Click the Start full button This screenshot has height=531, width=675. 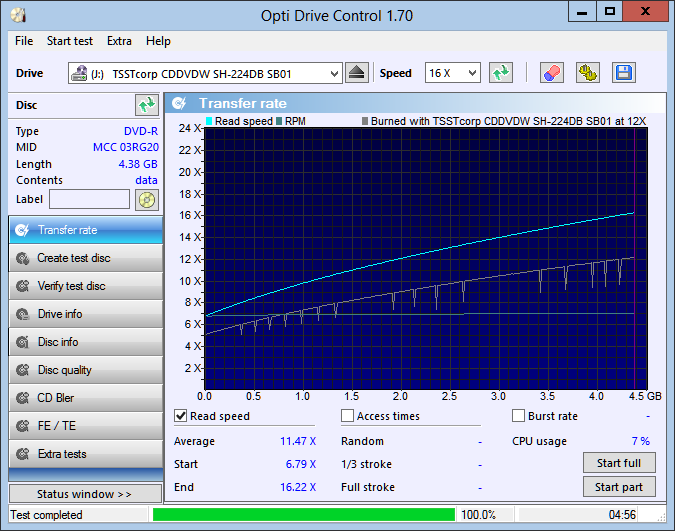619,463
